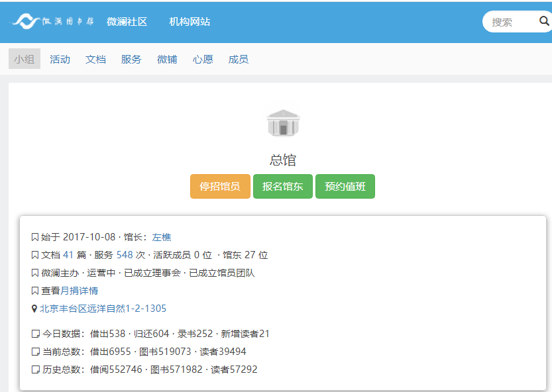Switch to the 文档 tab
The image size is (552, 392).
coord(95,59)
